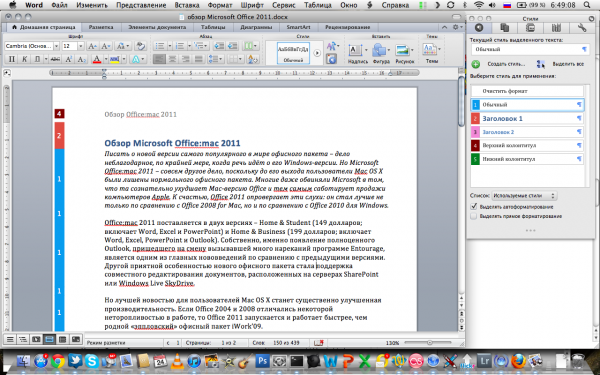
Task: Open the font color dropdown arrow
Action: point(106,59)
